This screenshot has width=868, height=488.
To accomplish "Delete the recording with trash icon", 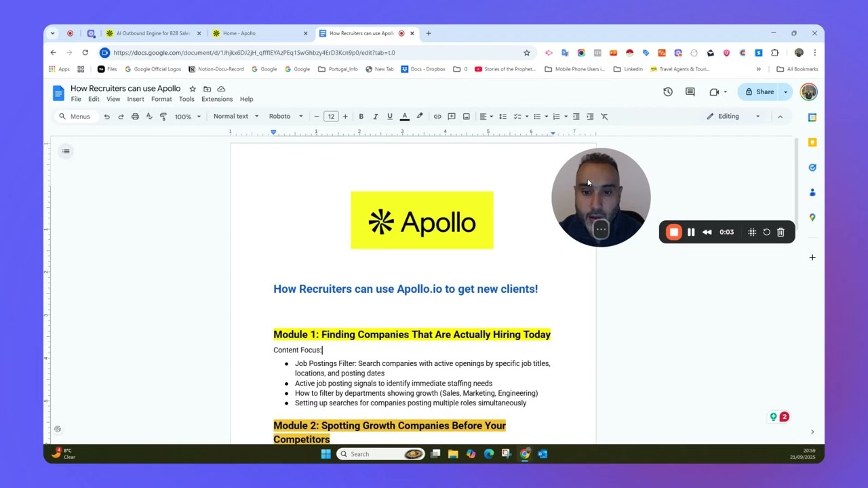I will click(781, 232).
